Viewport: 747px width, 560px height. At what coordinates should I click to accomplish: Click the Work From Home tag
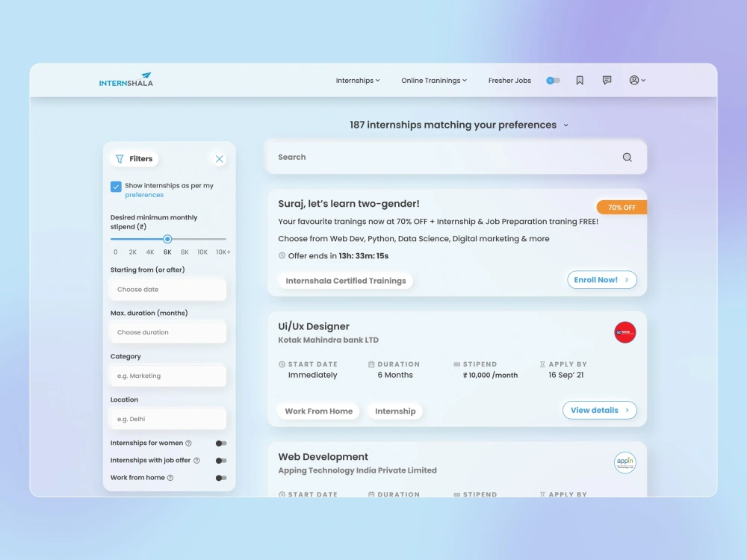319,411
